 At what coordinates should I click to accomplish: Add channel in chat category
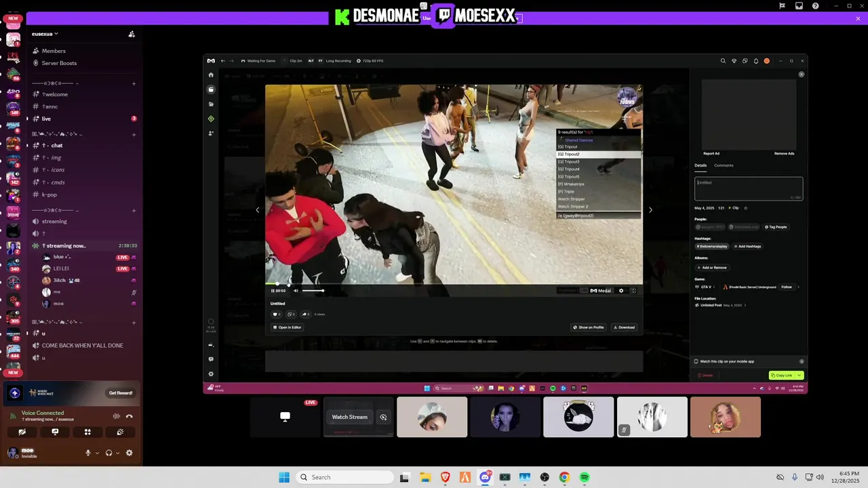tap(134, 135)
